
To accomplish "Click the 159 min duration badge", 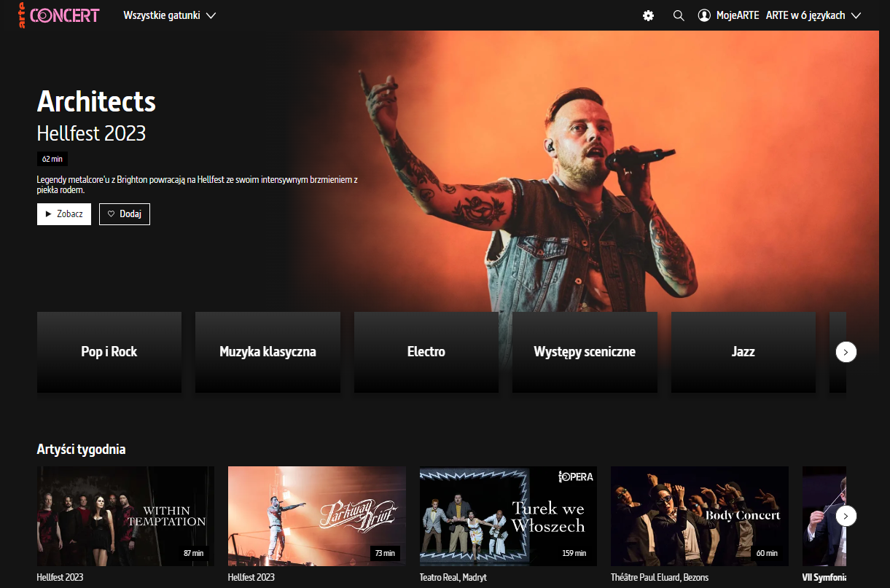I will 574,553.
